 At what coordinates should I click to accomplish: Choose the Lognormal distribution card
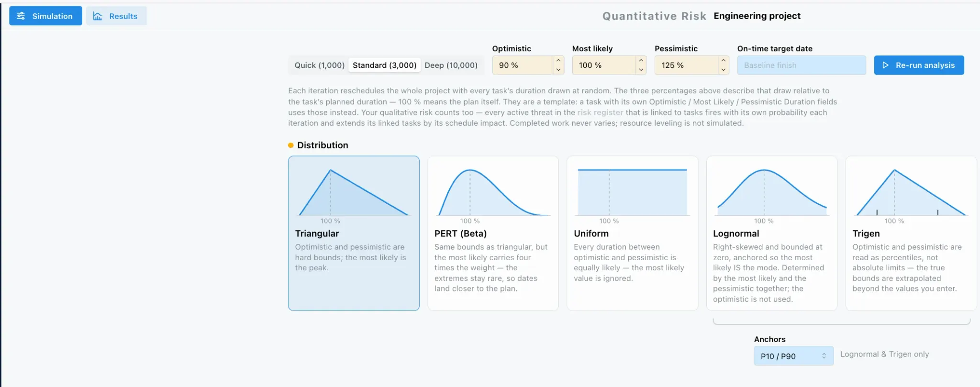pyautogui.click(x=772, y=233)
